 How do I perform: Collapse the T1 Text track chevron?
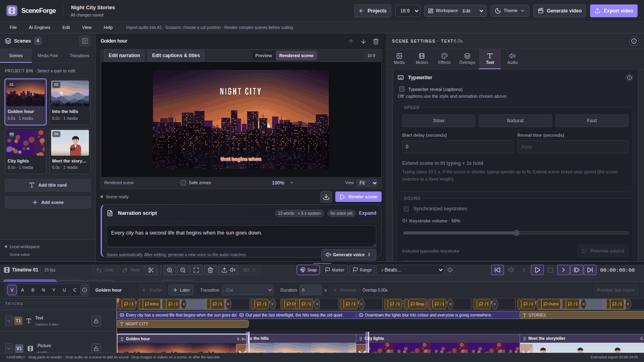click(9, 321)
